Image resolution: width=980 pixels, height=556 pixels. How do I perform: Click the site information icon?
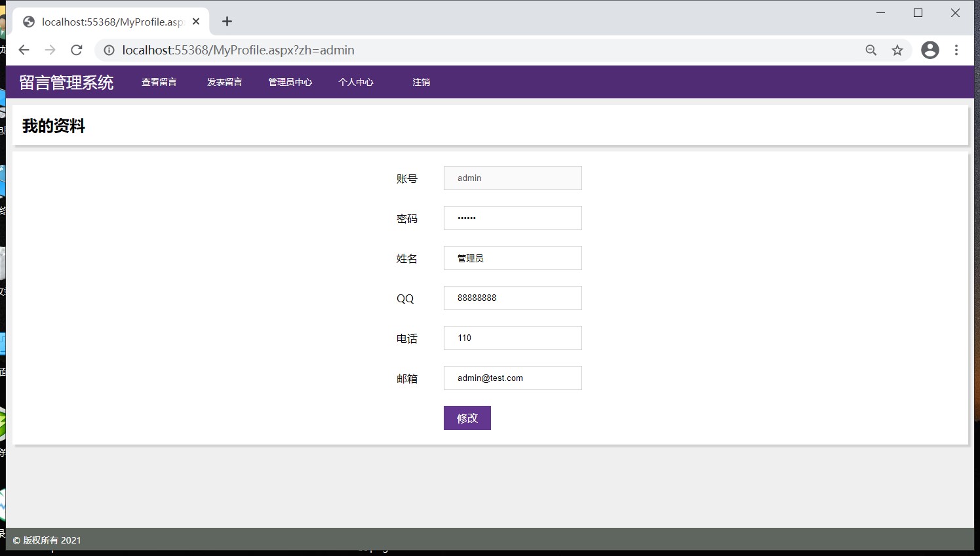coord(109,50)
